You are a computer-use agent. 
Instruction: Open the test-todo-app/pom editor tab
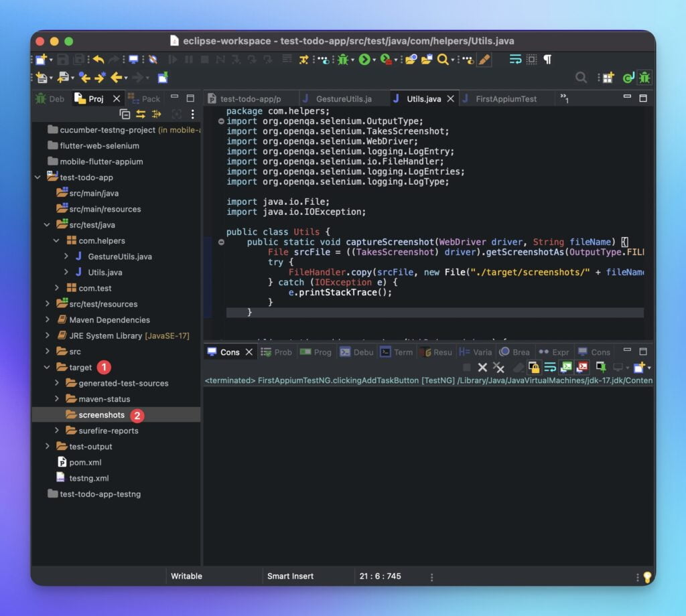pyautogui.click(x=251, y=99)
